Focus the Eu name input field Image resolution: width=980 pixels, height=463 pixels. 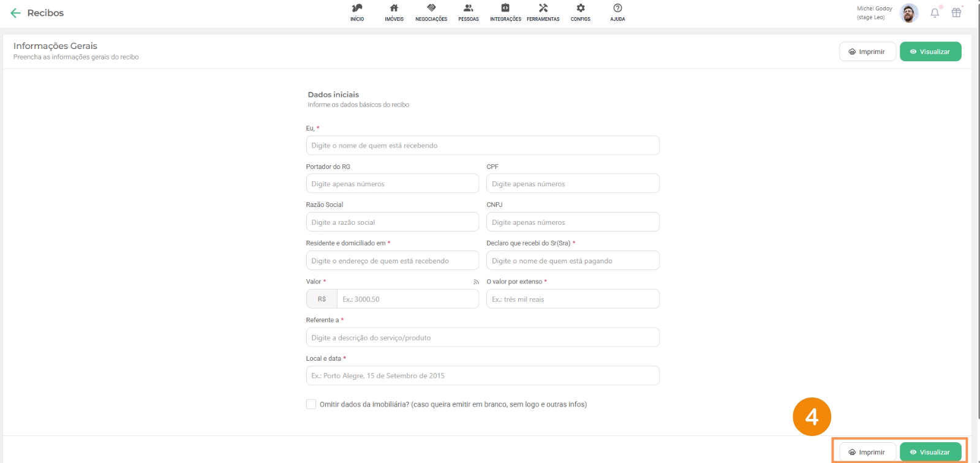click(482, 146)
